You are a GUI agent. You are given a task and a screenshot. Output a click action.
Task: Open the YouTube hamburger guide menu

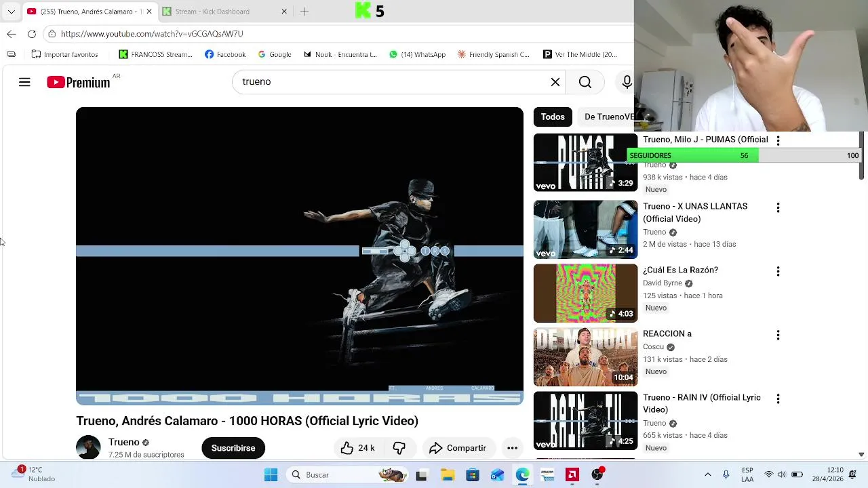[x=24, y=82]
